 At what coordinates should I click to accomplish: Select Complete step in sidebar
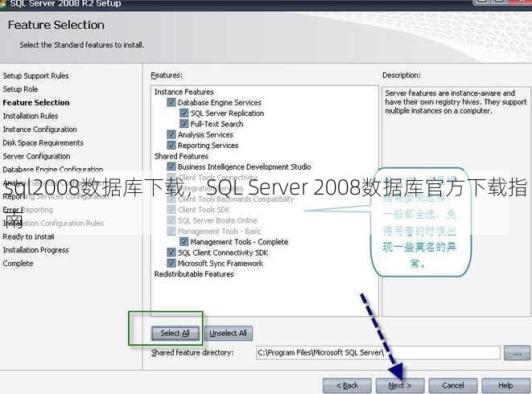(x=18, y=264)
